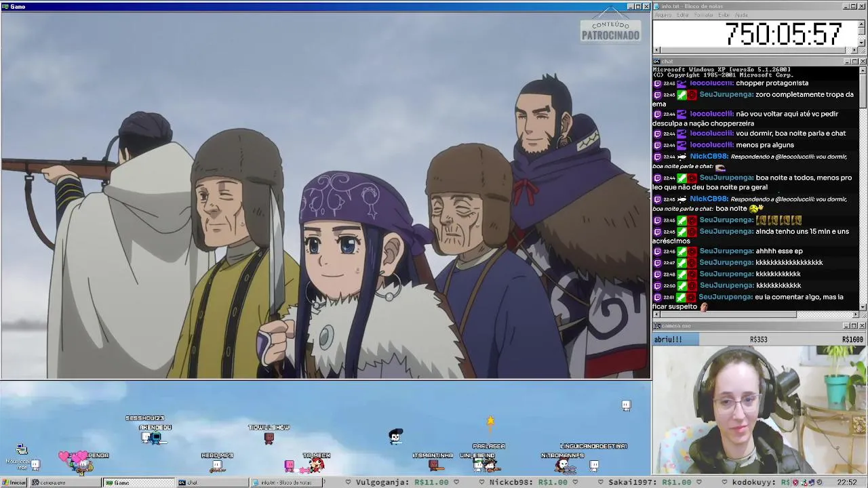The width and height of the screenshot is (868, 488).
Task: Open the Editar menu in Bloco de notas
Action: point(683,15)
